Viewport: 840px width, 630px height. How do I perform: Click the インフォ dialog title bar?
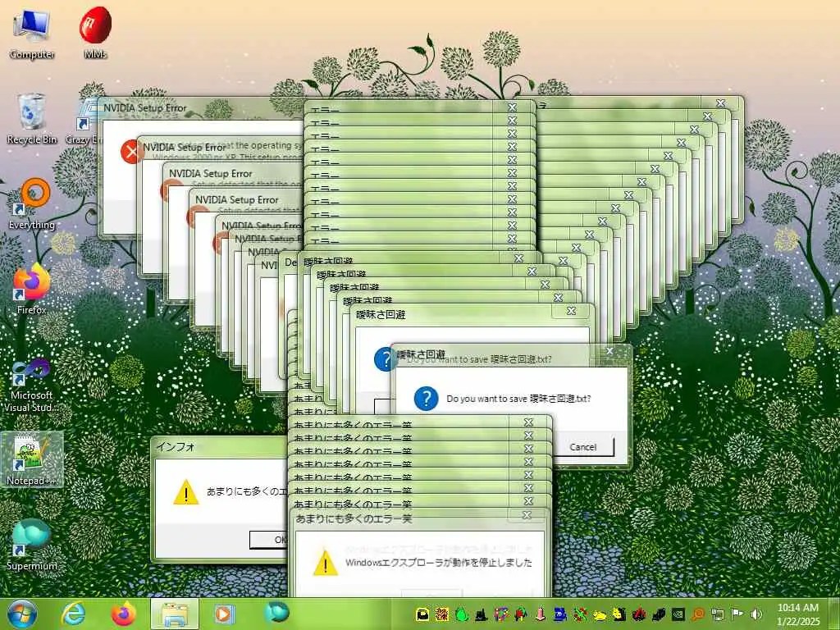(x=221, y=447)
